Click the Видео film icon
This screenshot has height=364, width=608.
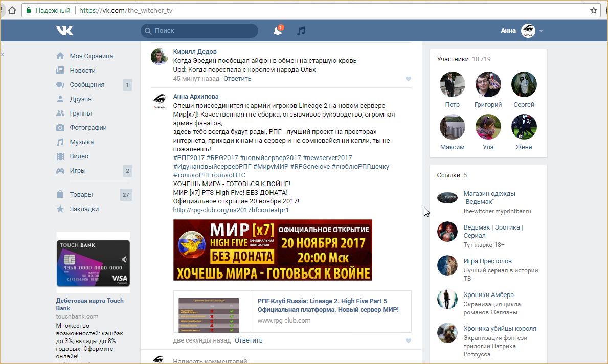(x=60, y=156)
